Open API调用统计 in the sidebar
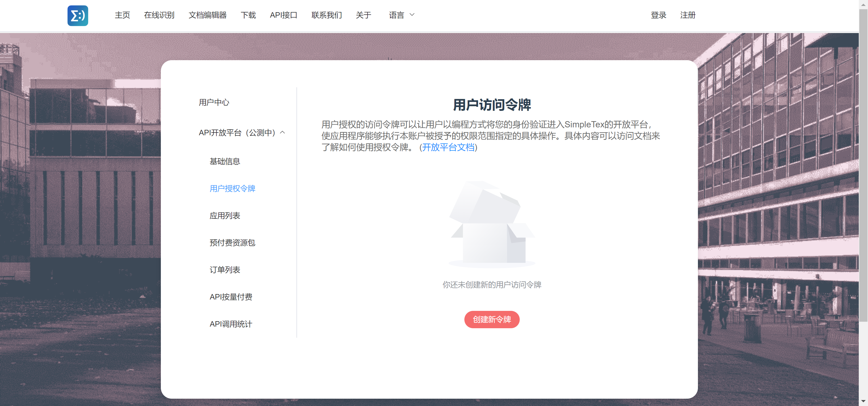 point(231,324)
